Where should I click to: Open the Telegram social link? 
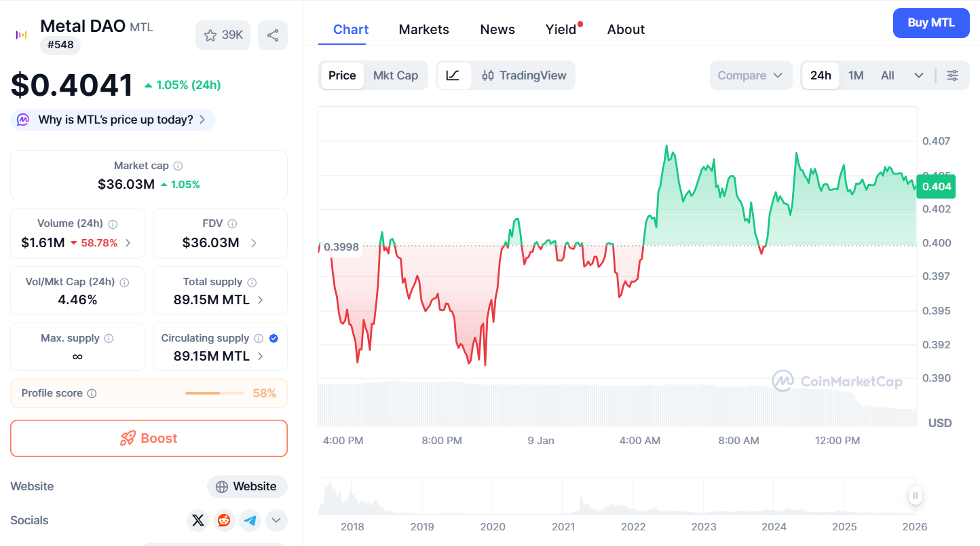point(250,521)
